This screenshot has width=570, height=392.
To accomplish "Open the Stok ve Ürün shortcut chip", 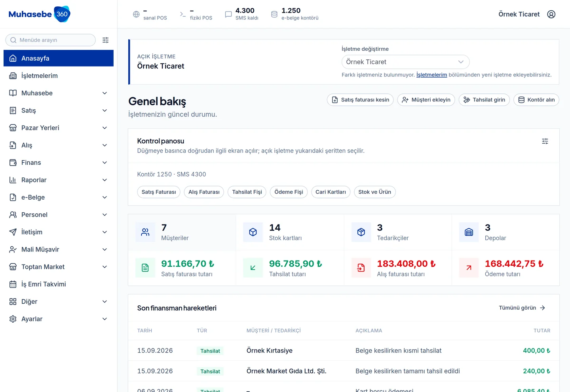I will [x=374, y=192].
